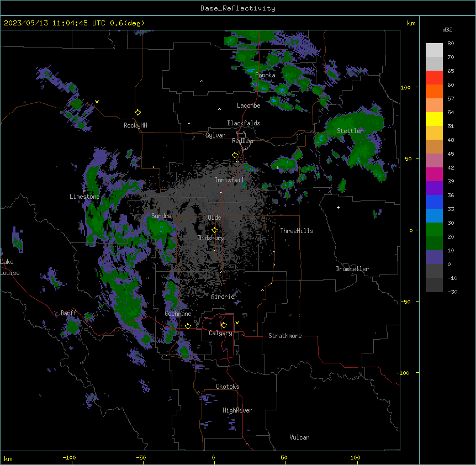This screenshot has width=476, height=465.
Task: Click the Airdrie city label
Action: [x=223, y=297]
